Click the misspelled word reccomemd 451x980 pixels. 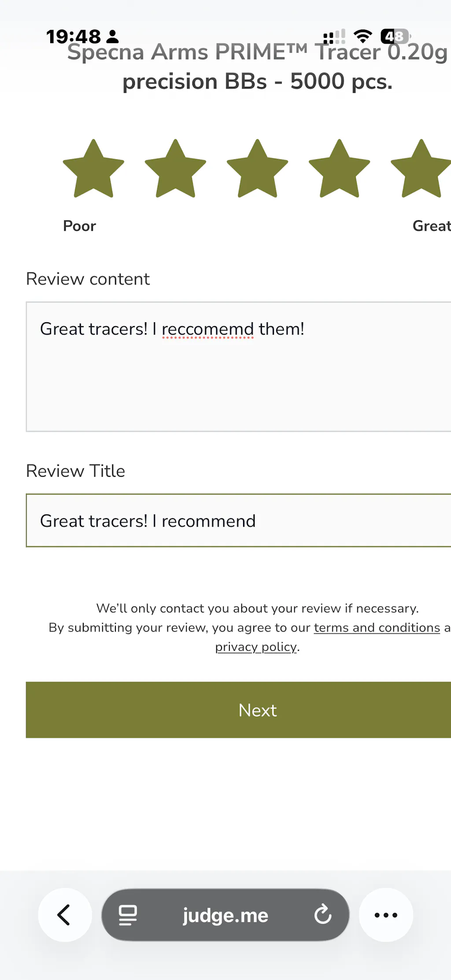click(x=207, y=329)
